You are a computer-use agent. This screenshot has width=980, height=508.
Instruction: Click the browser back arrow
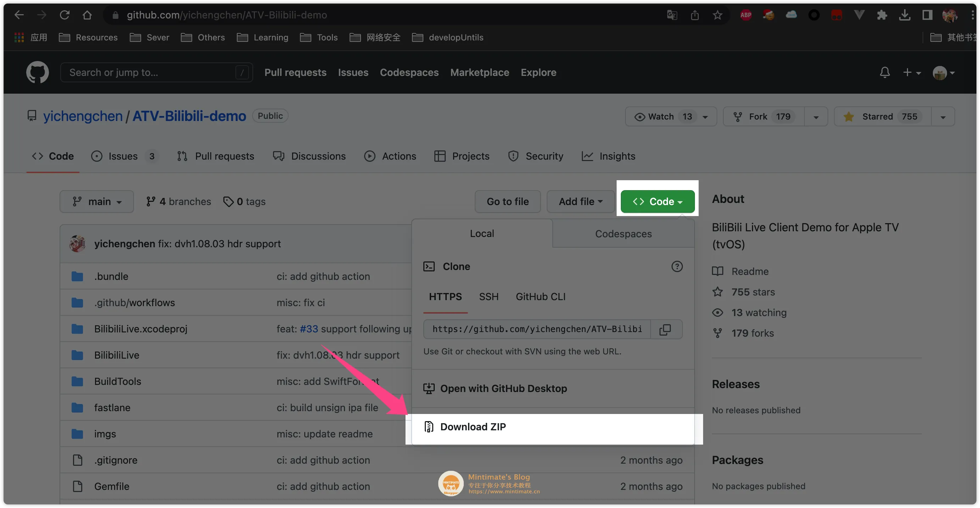click(x=19, y=15)
